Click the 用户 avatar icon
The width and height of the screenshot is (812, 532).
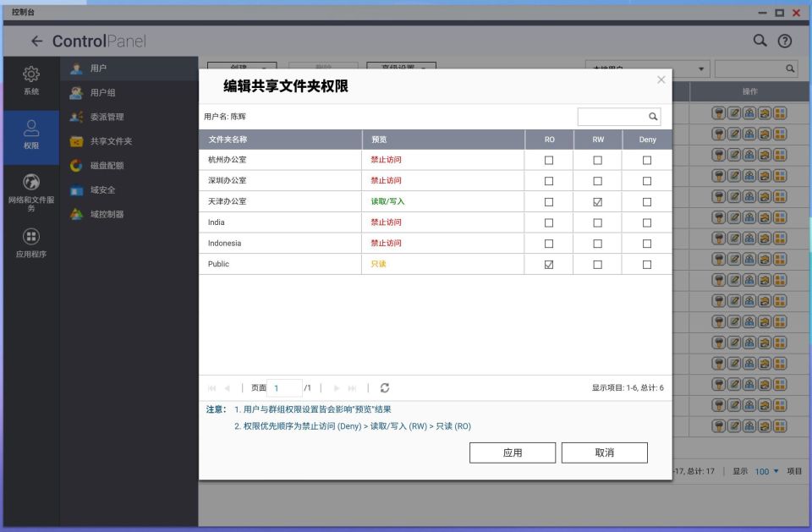click(76, 69)
